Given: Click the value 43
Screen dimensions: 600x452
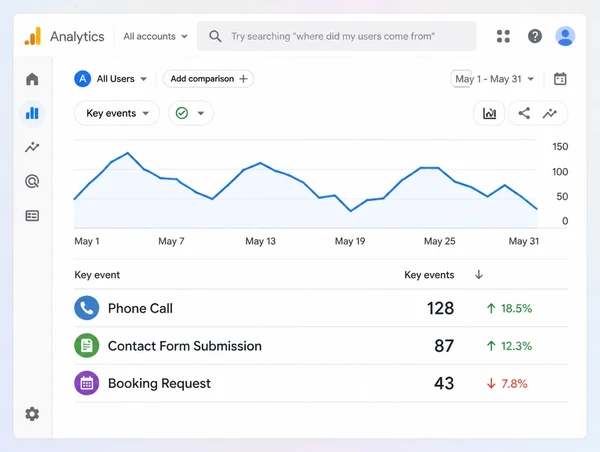Looking at the screenshot, I should point(444,383).
